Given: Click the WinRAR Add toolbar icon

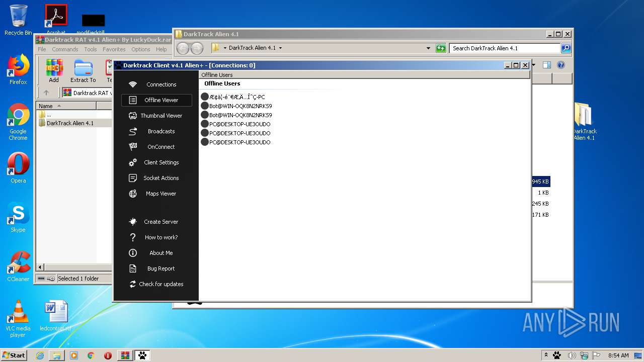Looking at the screenshot, I should pos(54,71).
